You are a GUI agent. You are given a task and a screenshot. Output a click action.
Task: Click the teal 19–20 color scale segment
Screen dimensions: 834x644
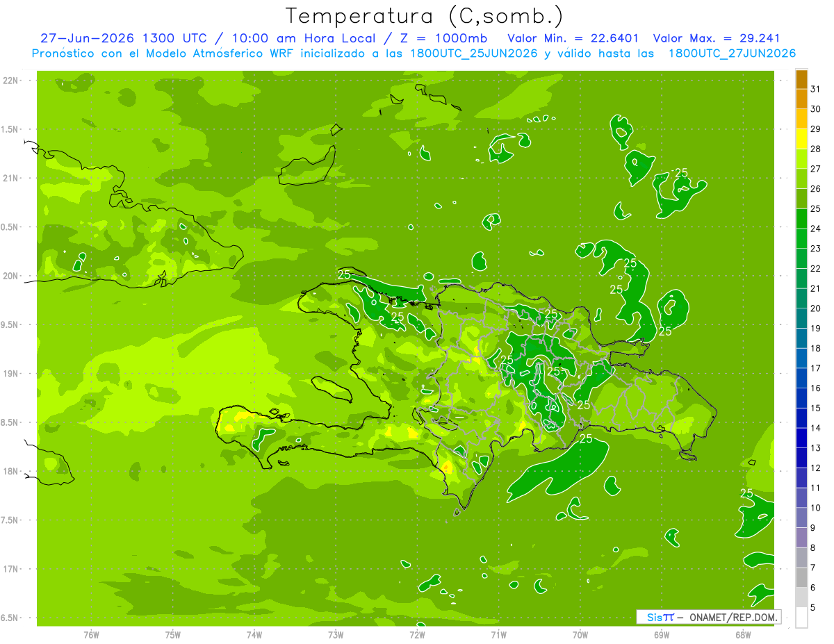pyautogui.click(x=801, y=318)
